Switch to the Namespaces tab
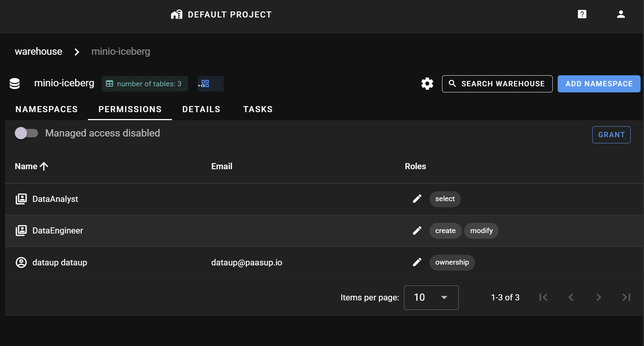This screenshot has width=644, height=346. pyautogui.click(x=46, y=110)
